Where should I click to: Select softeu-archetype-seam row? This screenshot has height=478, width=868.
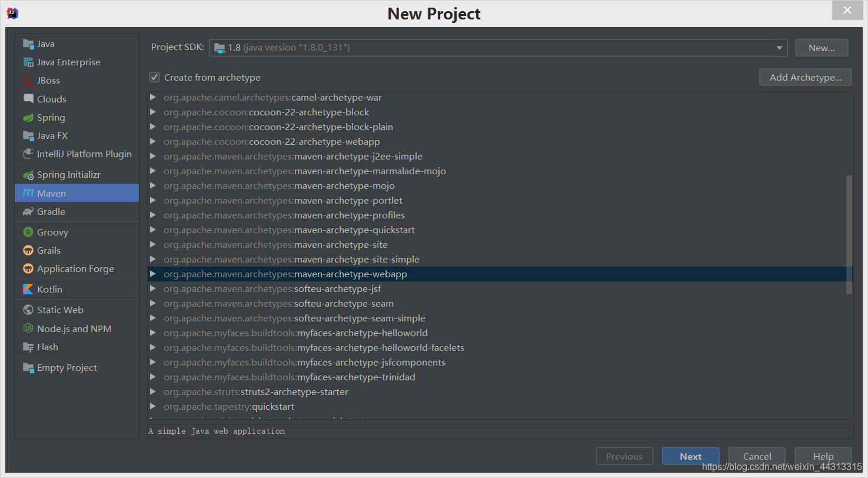click(x=500, y=303)
